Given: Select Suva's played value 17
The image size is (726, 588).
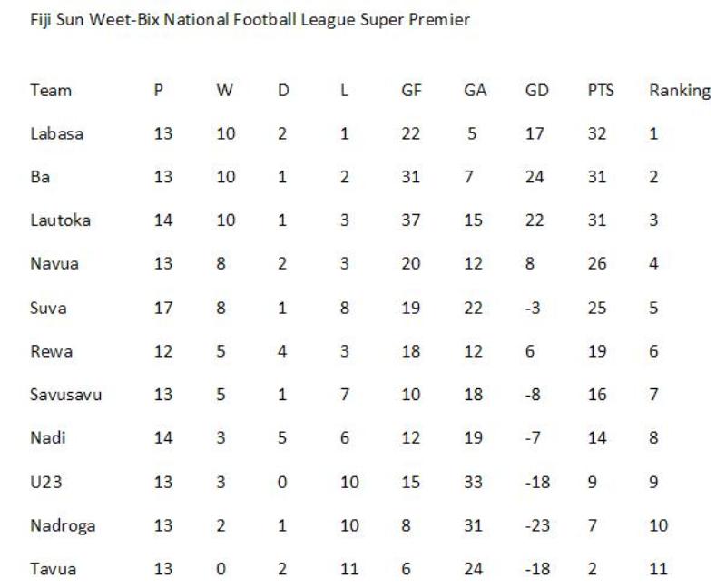Looking at the screenshot, I should tap(163, 308).
